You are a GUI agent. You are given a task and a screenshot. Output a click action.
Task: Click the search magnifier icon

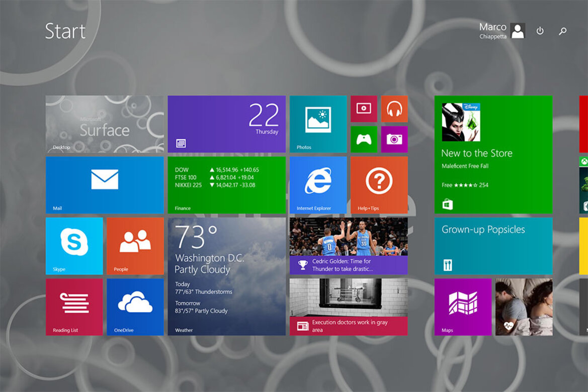562,31
